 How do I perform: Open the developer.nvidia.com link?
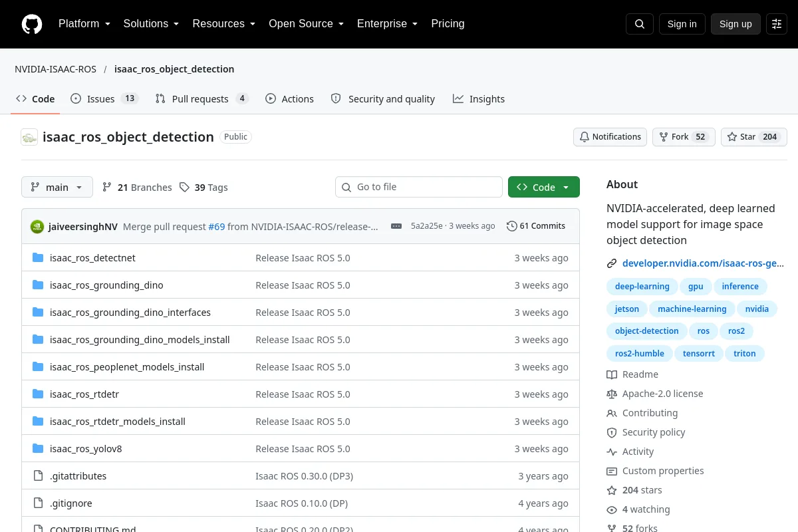[x=703, y=263]
